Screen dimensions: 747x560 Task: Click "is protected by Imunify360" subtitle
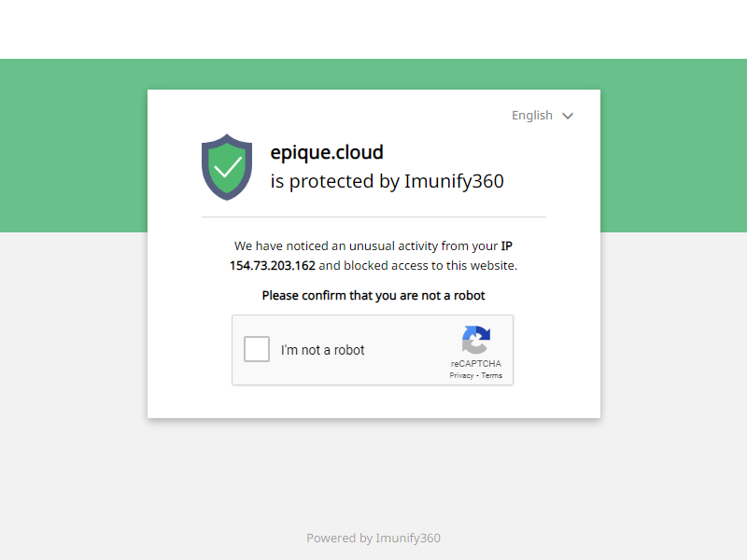click(387, 181)
